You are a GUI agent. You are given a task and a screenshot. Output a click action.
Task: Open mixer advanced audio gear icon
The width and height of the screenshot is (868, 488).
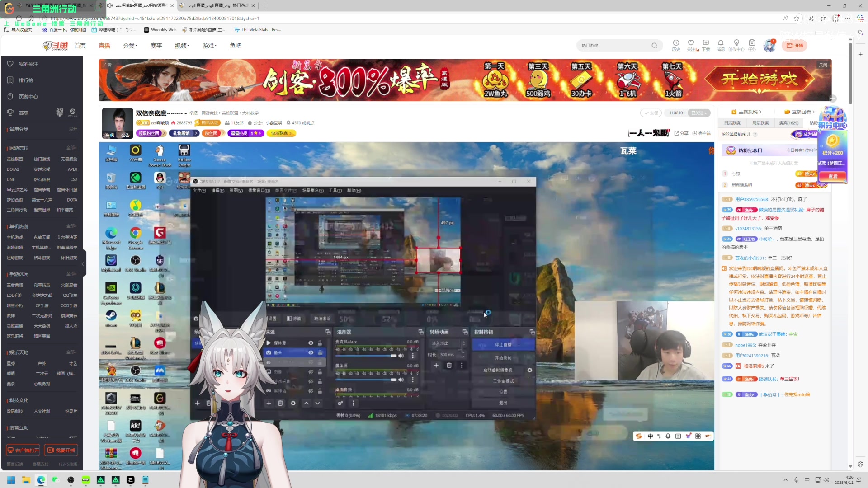point(340,404)
